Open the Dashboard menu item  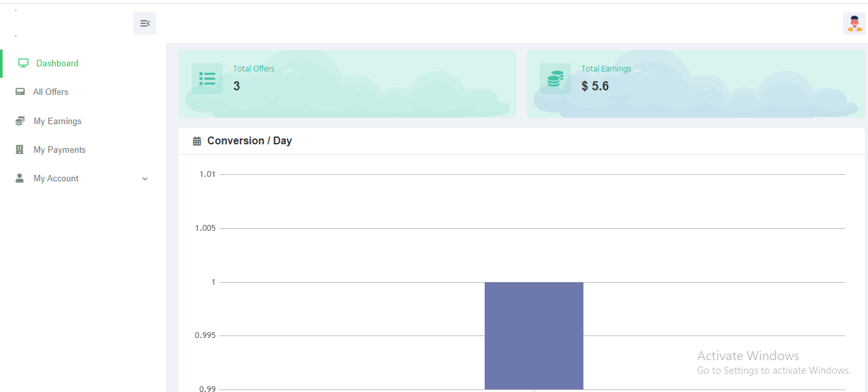(57, 63)
